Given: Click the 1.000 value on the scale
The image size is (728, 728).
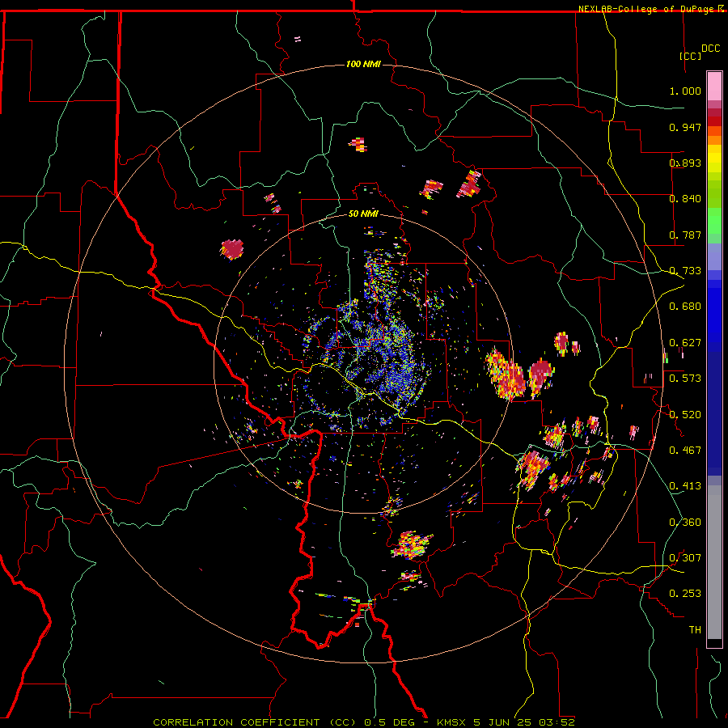Looking at the screenshot, I should coord(685,91).
